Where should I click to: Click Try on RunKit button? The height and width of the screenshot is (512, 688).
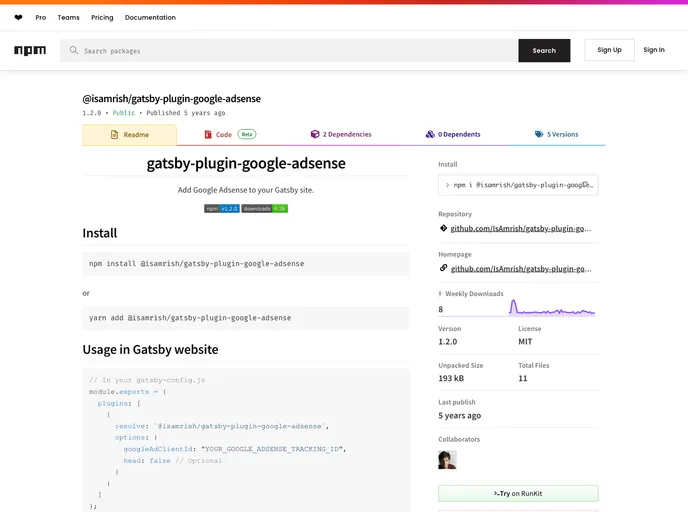coord(518,494)
